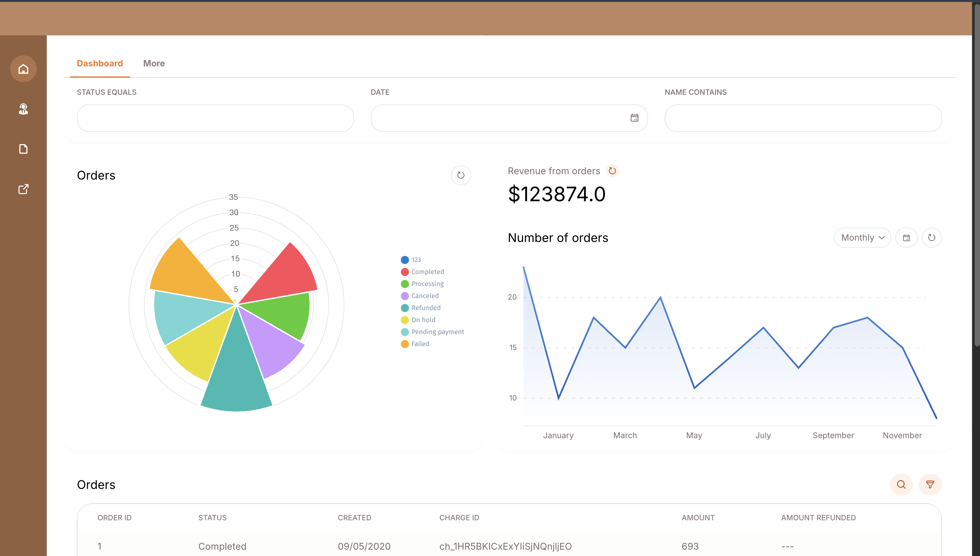The image size is (980, 556).
Task: Open the Date filter calendar icon
Action: [634, 118]
